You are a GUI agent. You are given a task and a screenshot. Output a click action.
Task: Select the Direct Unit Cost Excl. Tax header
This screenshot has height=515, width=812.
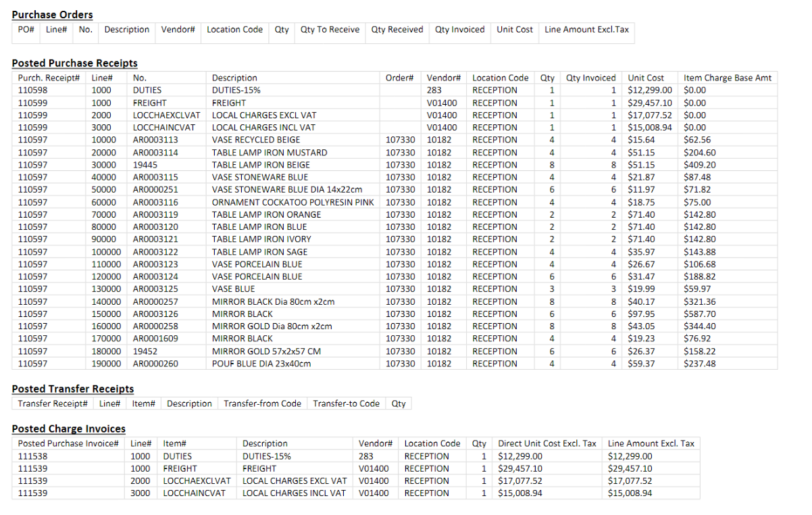547,443
